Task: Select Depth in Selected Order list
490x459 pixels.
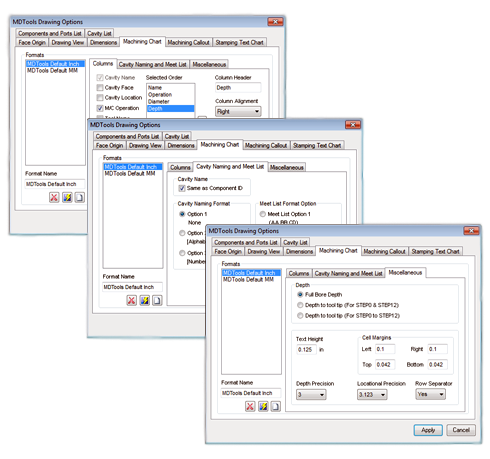Action: [170, 109]
